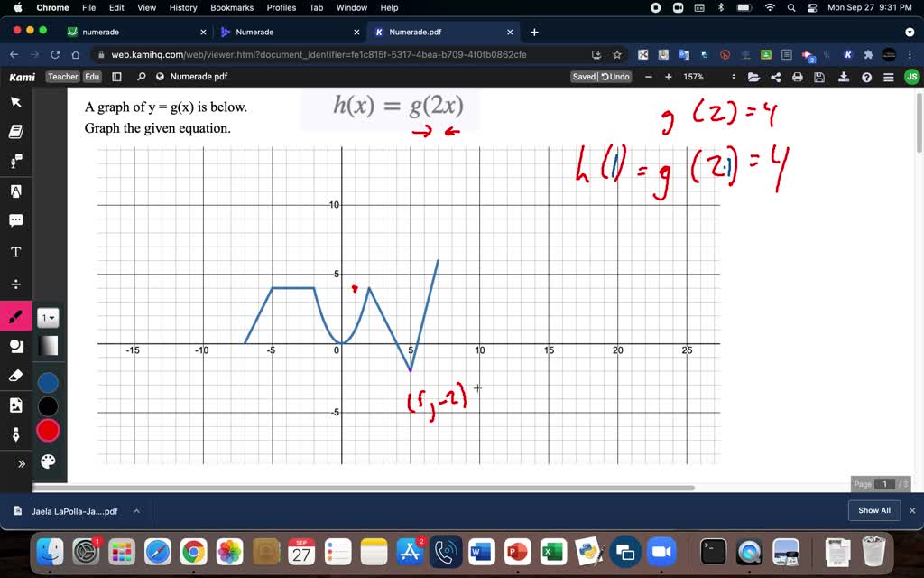
Task: Toggle the split view panel icon
Action: 116,76
